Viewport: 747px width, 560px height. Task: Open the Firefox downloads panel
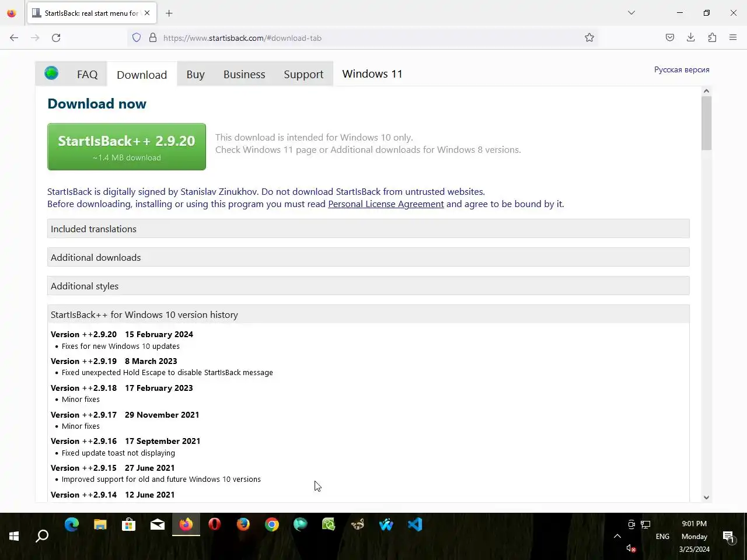691,38
